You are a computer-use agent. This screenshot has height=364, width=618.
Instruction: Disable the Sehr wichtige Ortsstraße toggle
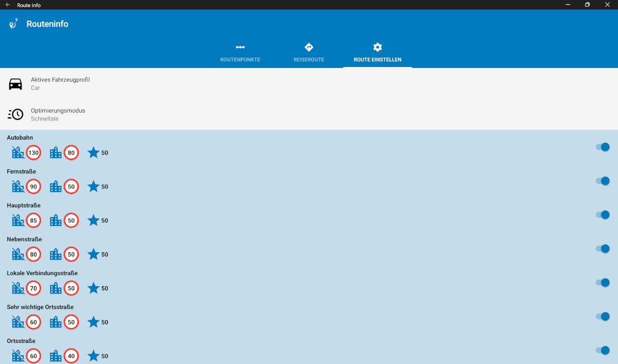point(603,317)
